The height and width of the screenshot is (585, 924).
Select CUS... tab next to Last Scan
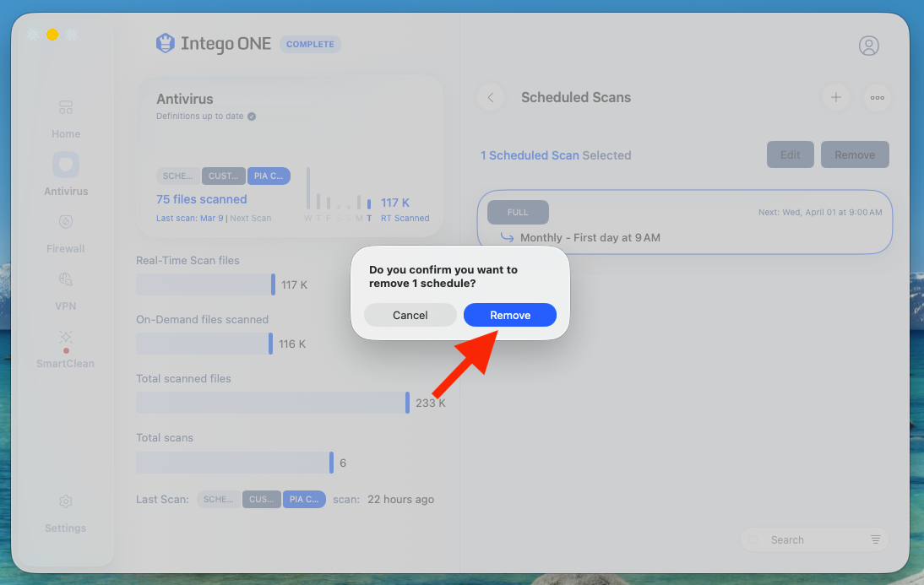pos(261,500)
